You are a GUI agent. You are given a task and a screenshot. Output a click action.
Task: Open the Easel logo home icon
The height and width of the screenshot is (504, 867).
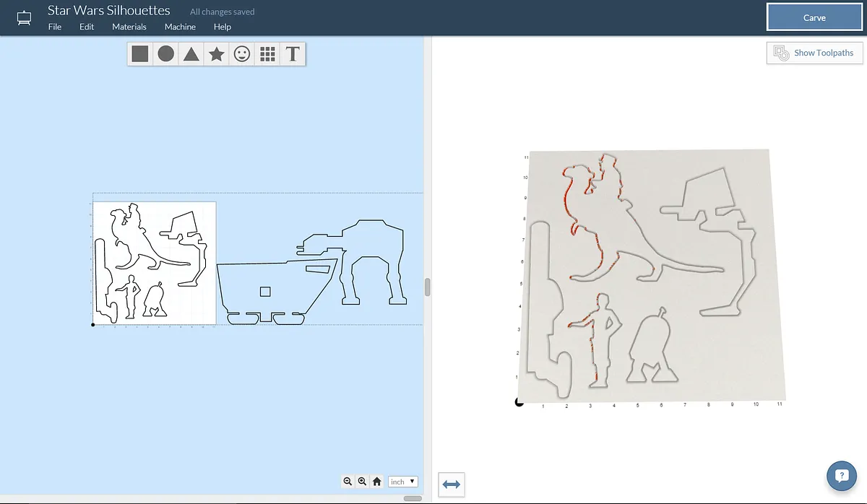point(24,17)
